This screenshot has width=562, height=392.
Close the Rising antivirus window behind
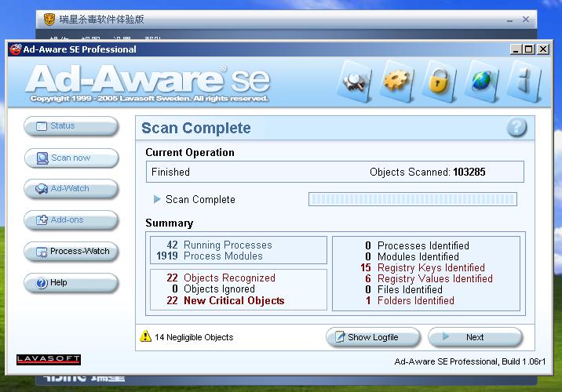526,20
